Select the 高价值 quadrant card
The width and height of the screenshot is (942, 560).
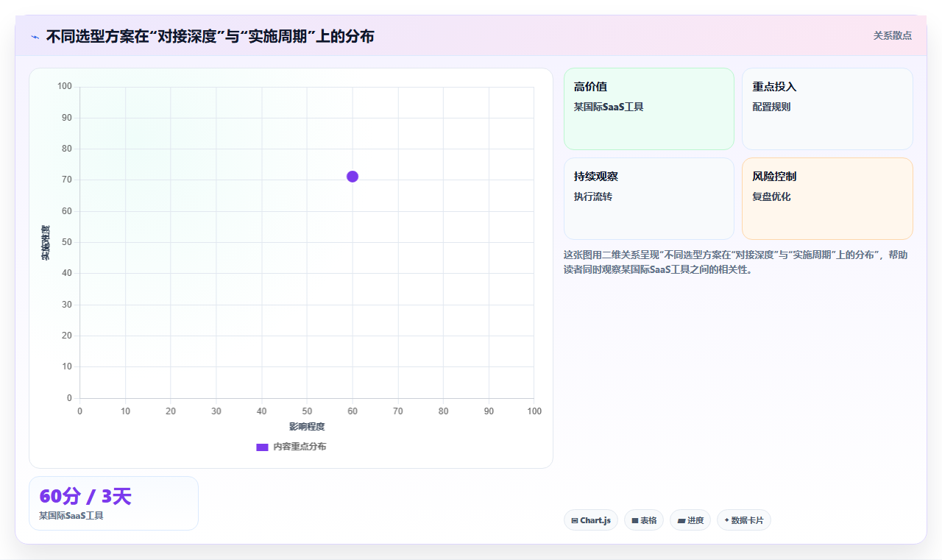click(649, 109)
